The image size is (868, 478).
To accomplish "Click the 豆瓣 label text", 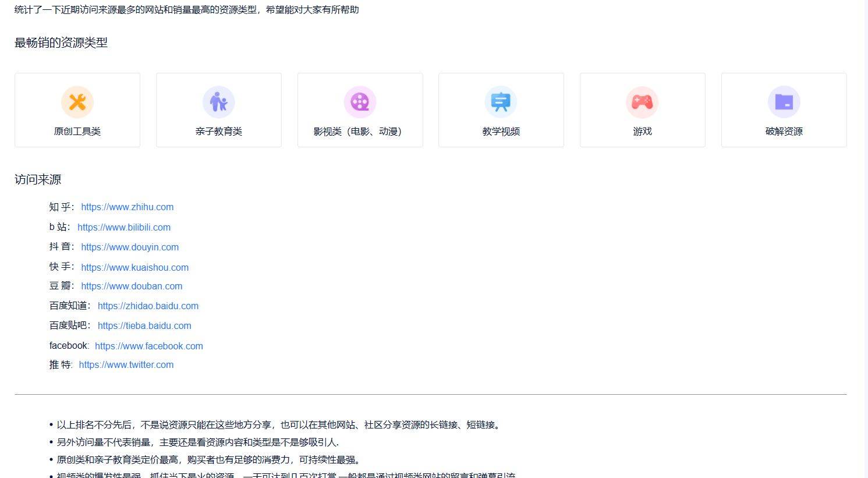I will coord(61,286).
